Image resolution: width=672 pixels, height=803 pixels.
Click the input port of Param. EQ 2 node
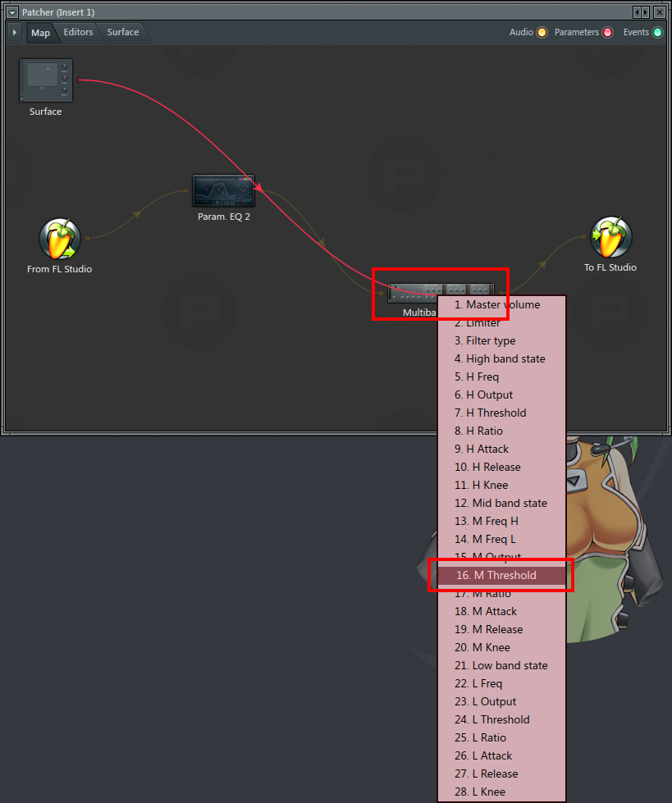tap(186, 191)
